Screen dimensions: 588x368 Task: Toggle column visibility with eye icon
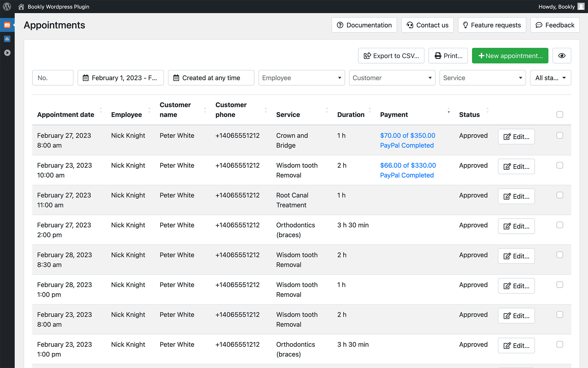[561, 56]
